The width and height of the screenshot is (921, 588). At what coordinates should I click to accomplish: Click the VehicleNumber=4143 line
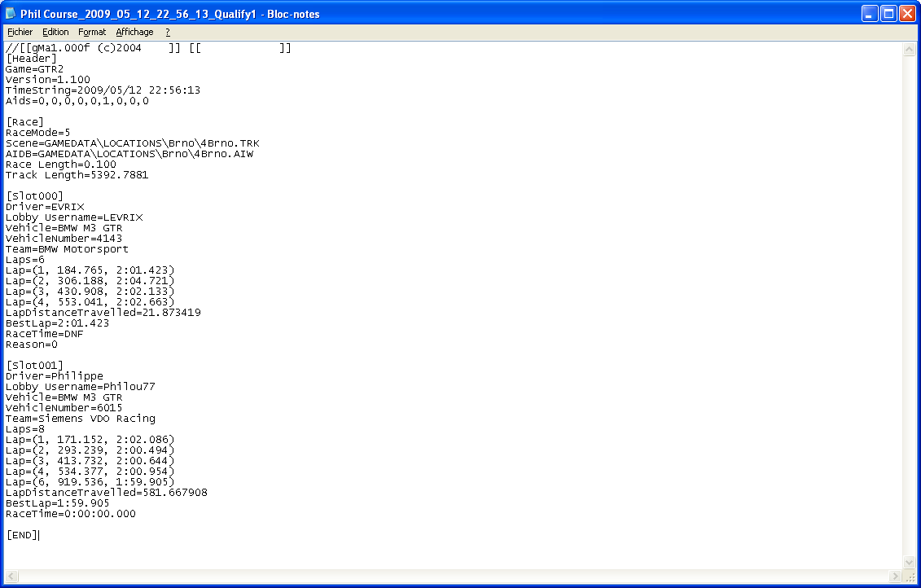click(64, 239)
